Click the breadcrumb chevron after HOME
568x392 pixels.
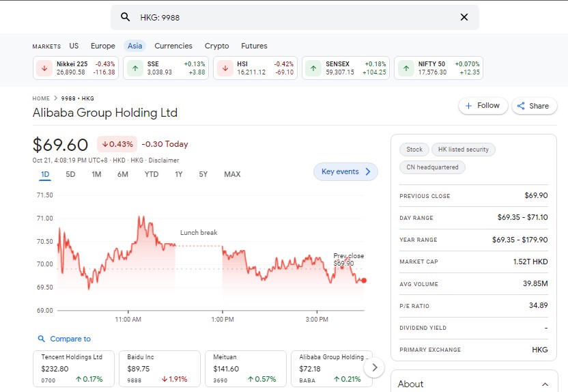pos(55,98)
